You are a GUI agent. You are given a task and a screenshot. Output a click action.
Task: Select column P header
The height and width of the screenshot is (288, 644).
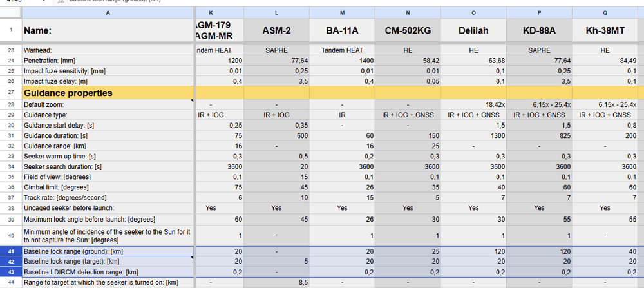pos(539,12)
